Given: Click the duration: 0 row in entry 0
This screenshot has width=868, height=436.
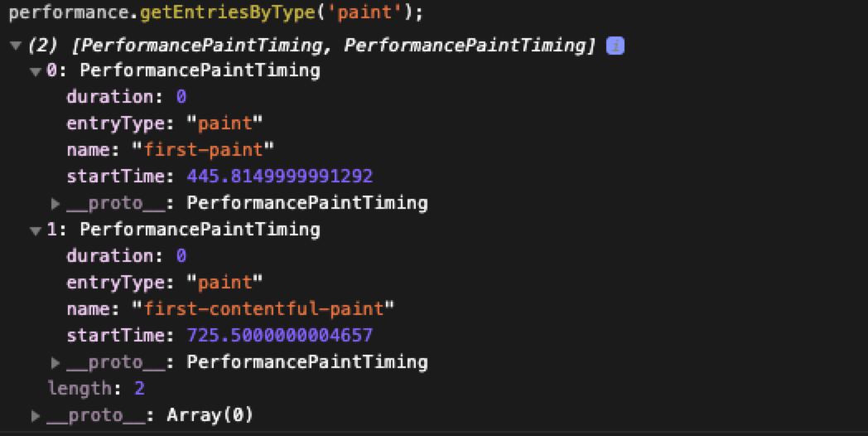Looking at the screenshot, I should pos(126,96).
